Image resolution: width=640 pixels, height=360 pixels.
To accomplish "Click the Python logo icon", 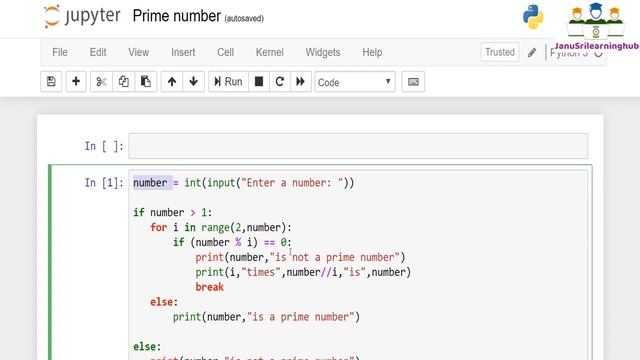I will [x=533, y=17].
